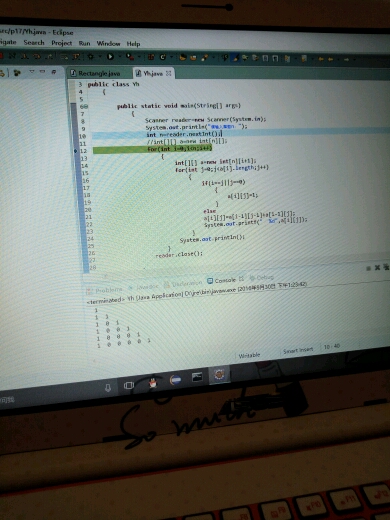This screenshot has height=520, width=390.
Task: Open the Command Prompt taskbar icon
Action: (x=197, y=377)
